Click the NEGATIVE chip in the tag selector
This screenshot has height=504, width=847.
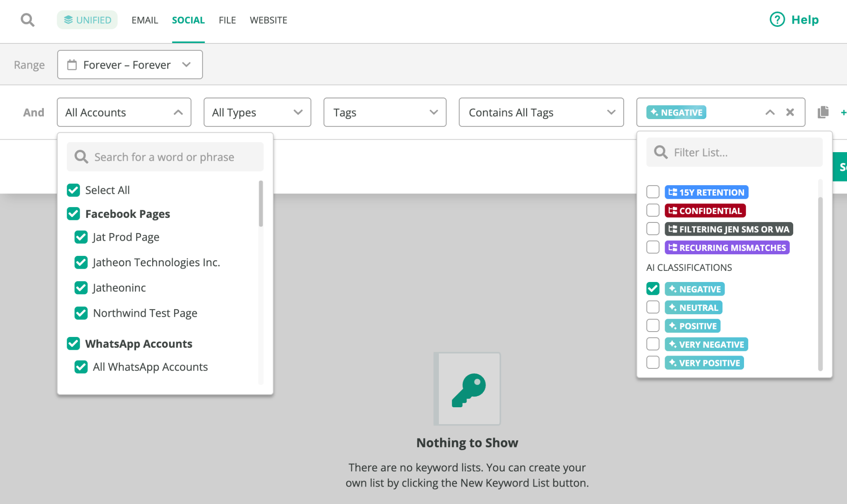click(676, 112)
